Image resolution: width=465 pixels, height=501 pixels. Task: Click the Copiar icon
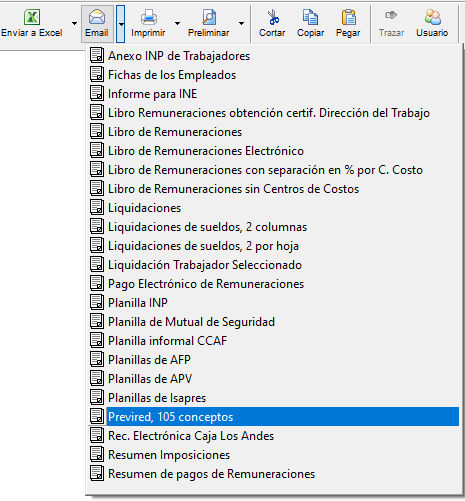310,17
